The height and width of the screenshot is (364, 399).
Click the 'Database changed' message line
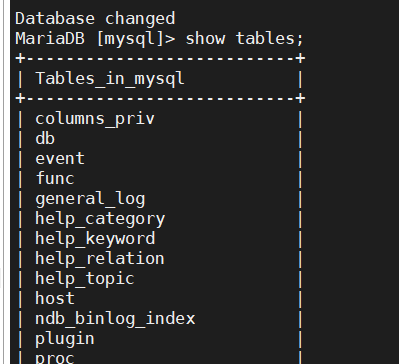click(95, 18)
